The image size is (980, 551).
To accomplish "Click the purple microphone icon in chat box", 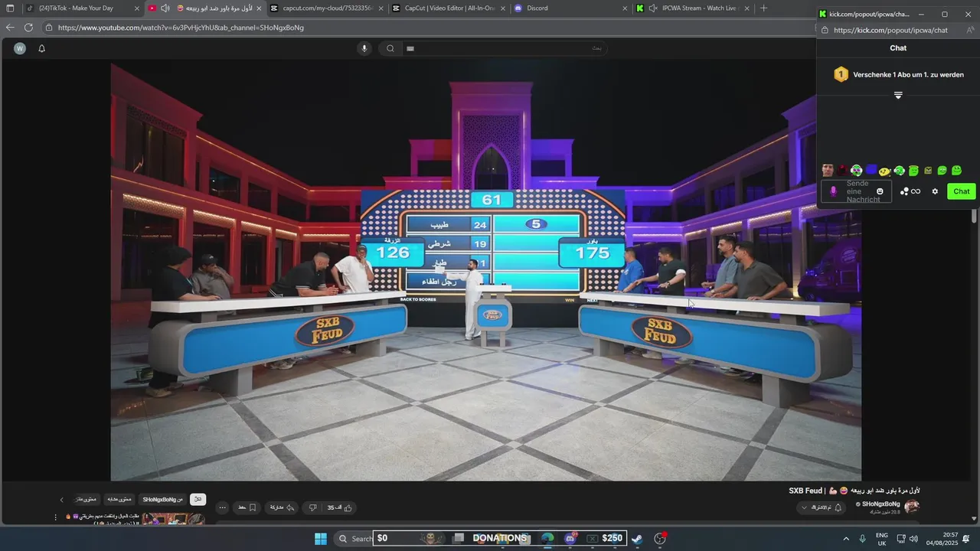I will [833, 191].
